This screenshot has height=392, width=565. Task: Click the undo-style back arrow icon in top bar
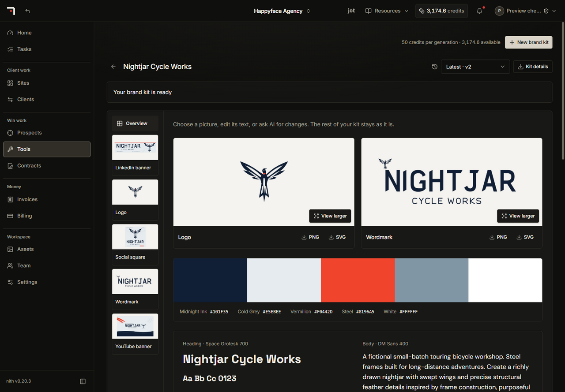click(x=28, y=11)
